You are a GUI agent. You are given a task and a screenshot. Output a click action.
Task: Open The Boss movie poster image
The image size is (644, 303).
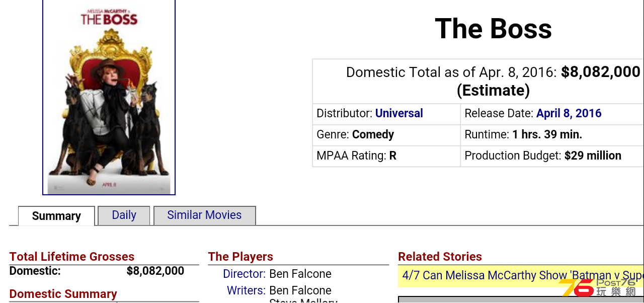[x=109, y=97]
